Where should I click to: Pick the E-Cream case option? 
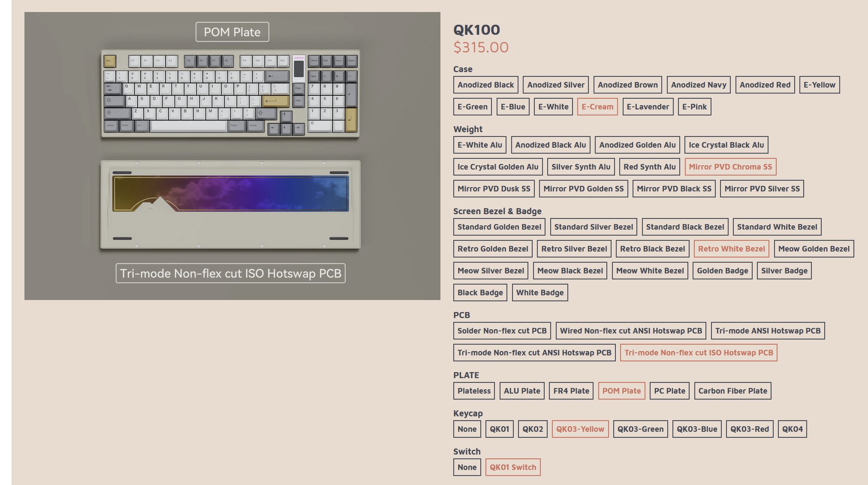point(597,107)
